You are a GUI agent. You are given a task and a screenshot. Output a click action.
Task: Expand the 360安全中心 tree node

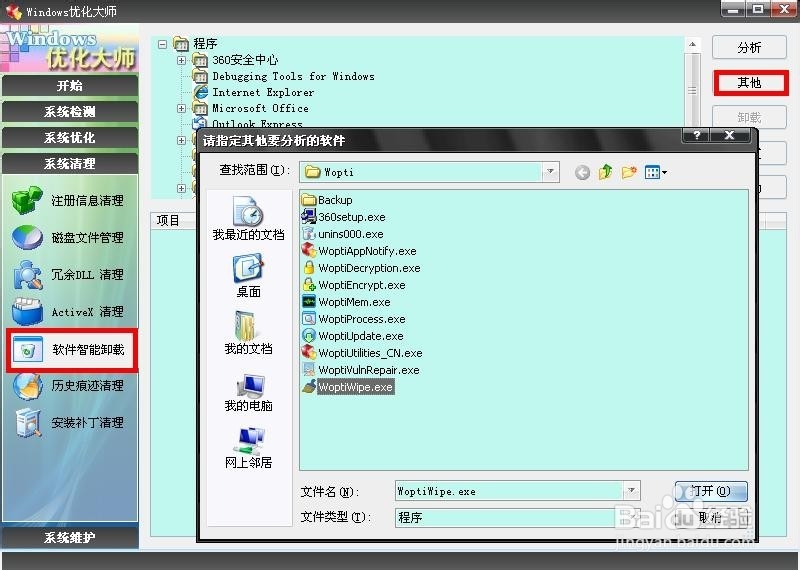[181, 60]
